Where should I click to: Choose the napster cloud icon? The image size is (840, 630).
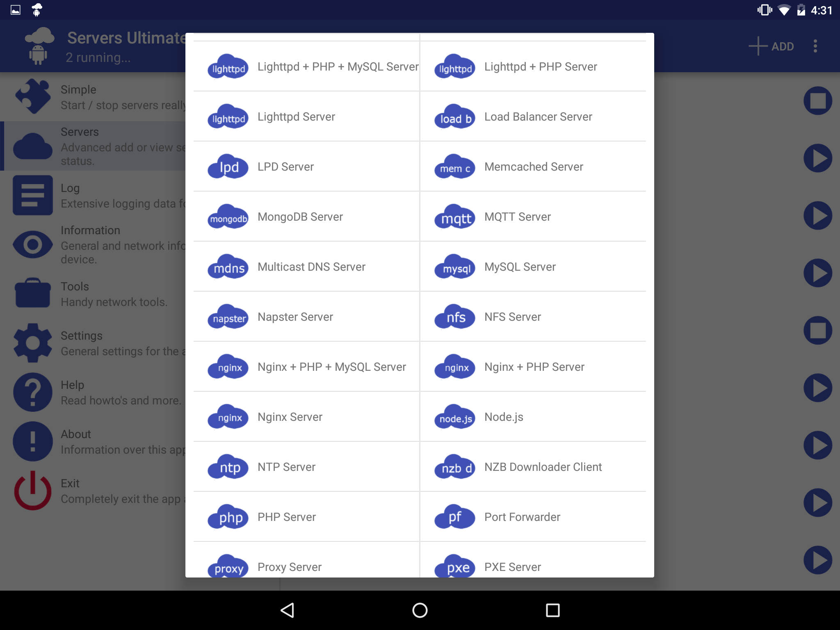click(x=228, y=317)
